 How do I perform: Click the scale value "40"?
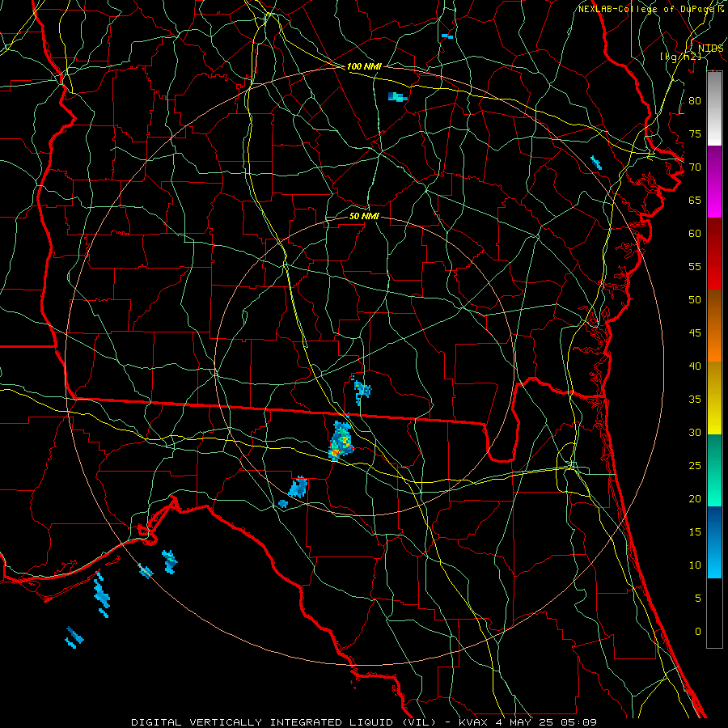coord(695,366)
